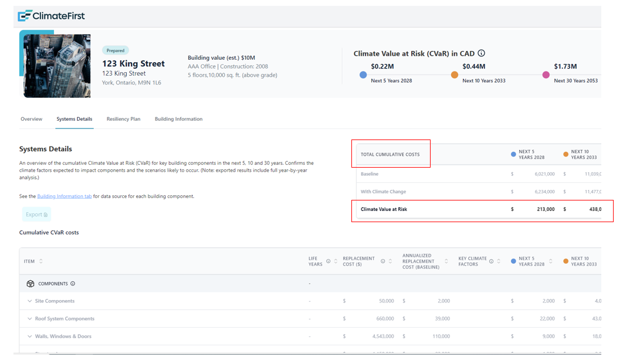Open the Components info tooltip icon
This screenshot has height=364, width=623.
tap(73, 284)
